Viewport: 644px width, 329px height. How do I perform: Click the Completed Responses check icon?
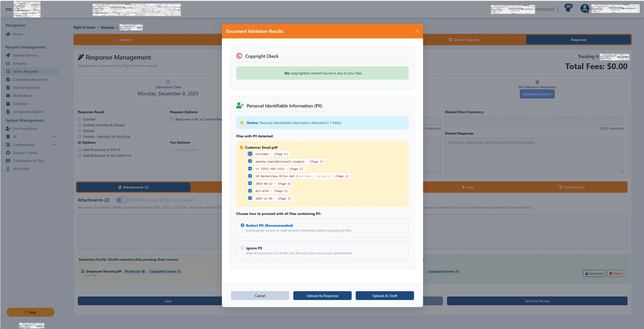click(8, 79)
